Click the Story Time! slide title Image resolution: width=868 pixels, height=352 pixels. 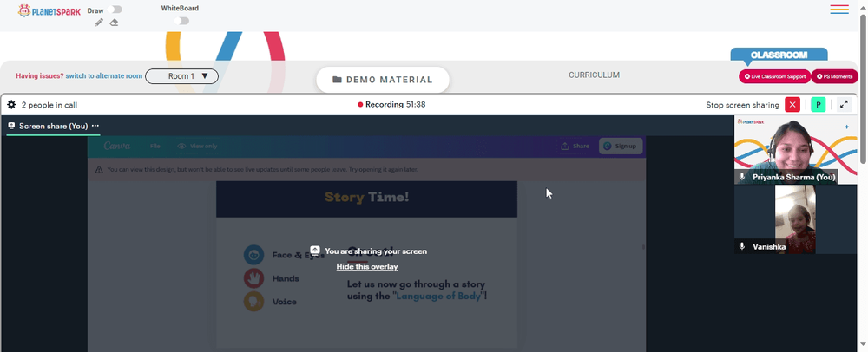point(366,198)
